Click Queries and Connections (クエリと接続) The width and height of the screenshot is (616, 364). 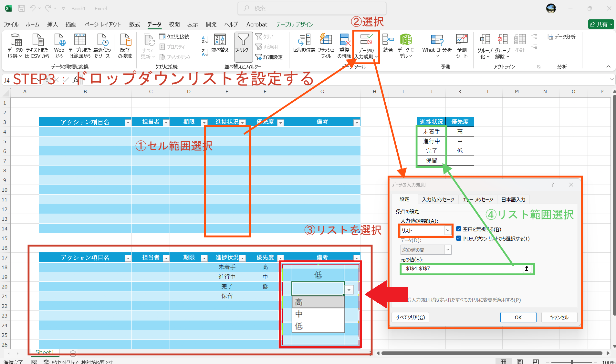point(174,36)
